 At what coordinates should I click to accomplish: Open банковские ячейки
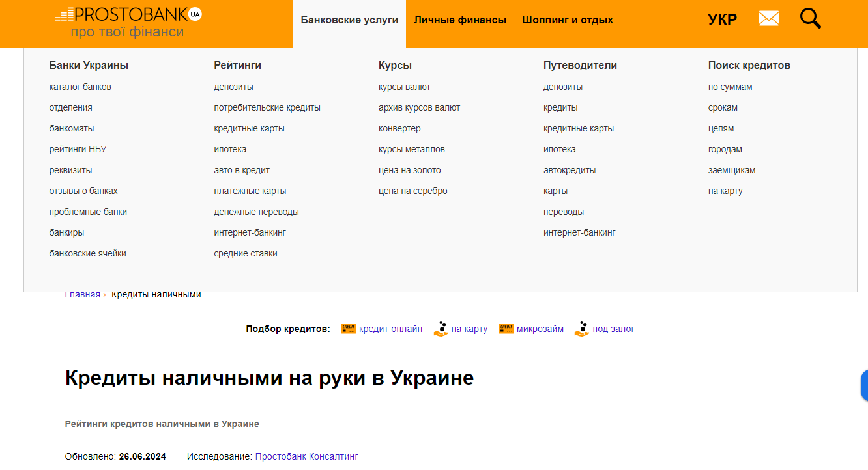click(x=88, y=253)
